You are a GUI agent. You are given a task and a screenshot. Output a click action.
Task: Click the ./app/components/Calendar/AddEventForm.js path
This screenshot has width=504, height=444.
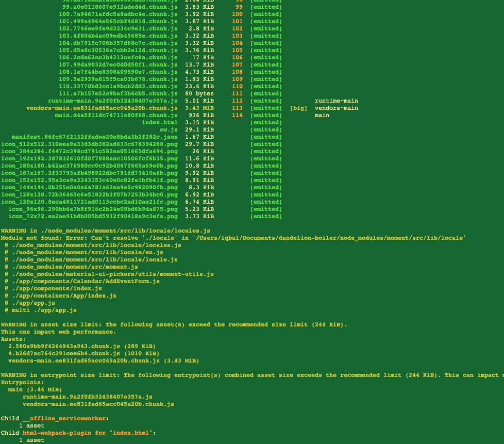80,281
